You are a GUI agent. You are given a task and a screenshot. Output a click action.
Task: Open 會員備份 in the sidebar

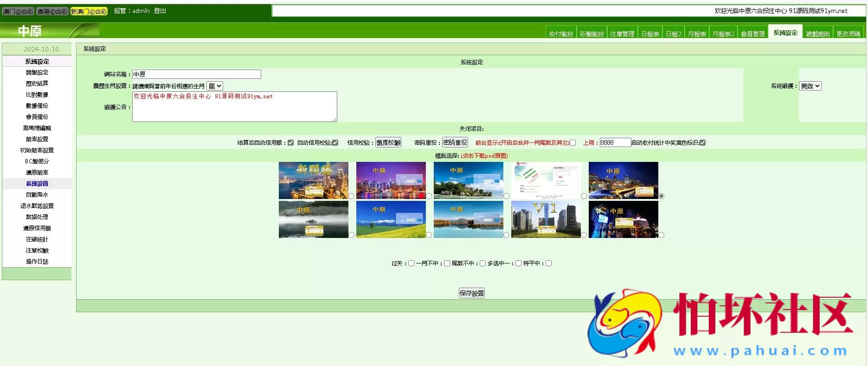coord(37,117)
